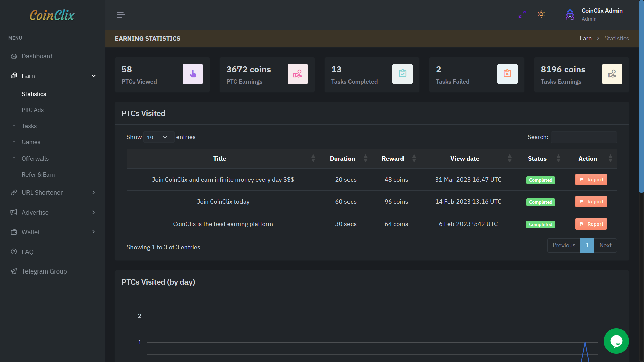Viewport: 644px width, 362px height.
Task: Open Statistics under Earn
Action: point(34,94)
